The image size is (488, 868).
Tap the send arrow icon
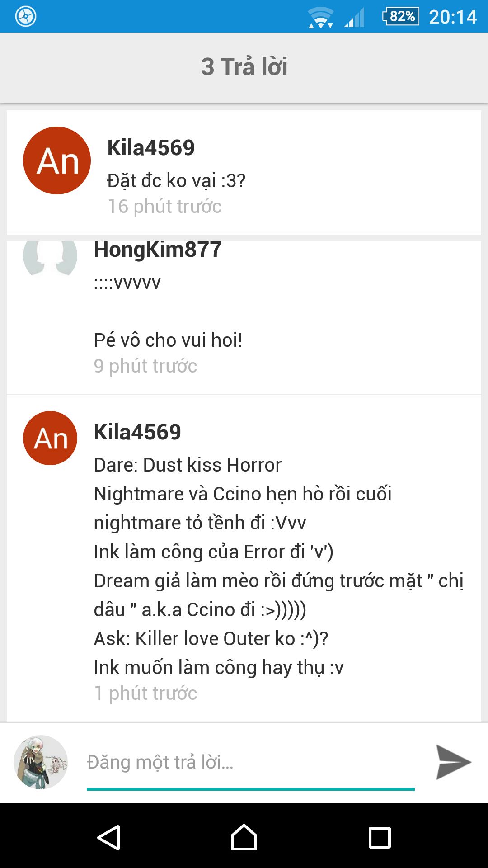[x=453, y=762]
